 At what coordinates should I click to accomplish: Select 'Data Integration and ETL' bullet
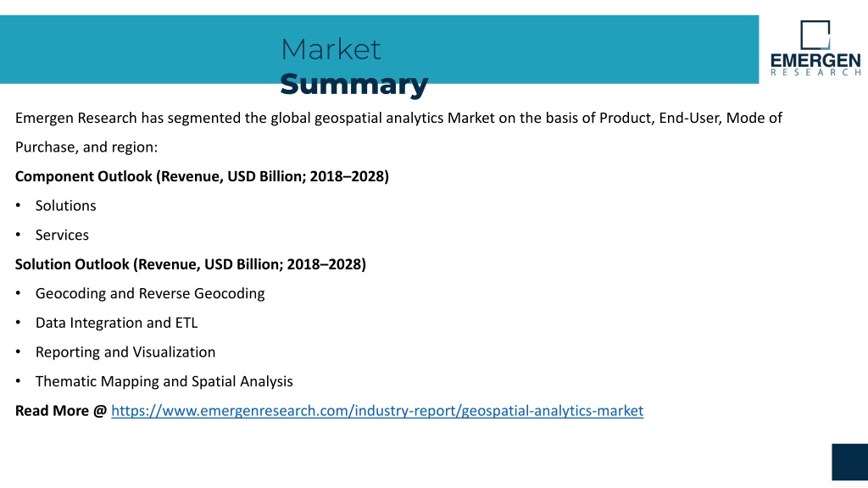[x=116, y=323]
